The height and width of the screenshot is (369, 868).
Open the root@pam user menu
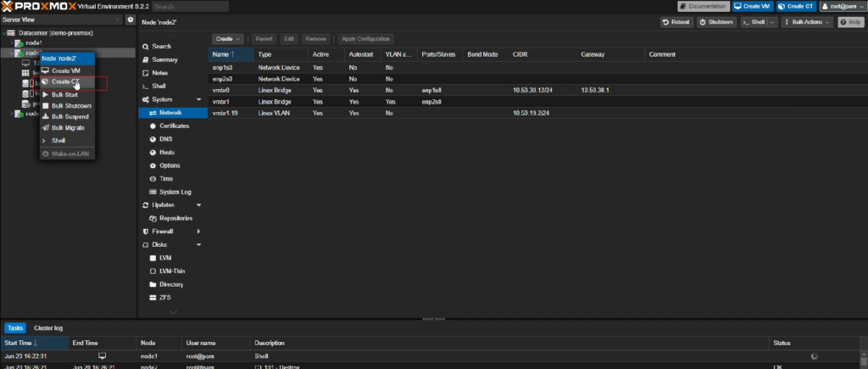842,7
